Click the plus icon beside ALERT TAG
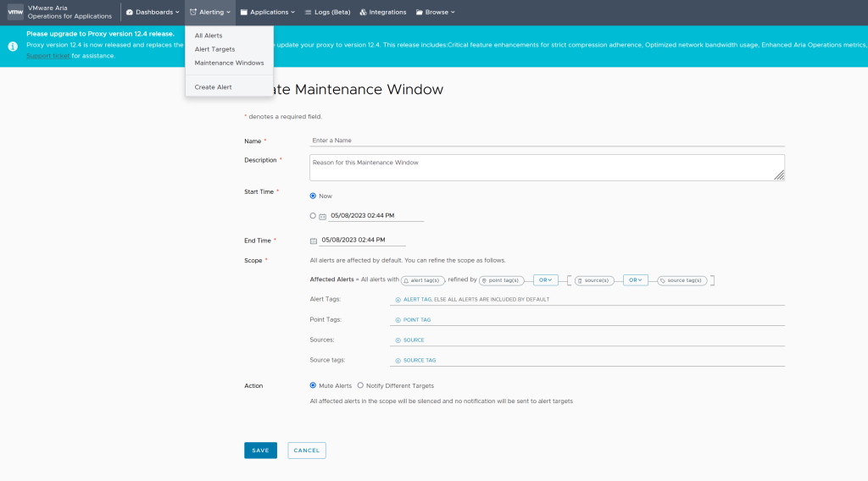This screenshot has width=868, height=481. (398, 300)
